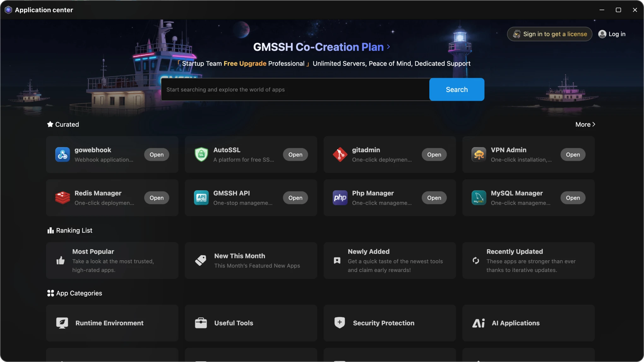Click the Recently Updated refresh icon
This screenshot has height=362, width=644.
point(476,261)
